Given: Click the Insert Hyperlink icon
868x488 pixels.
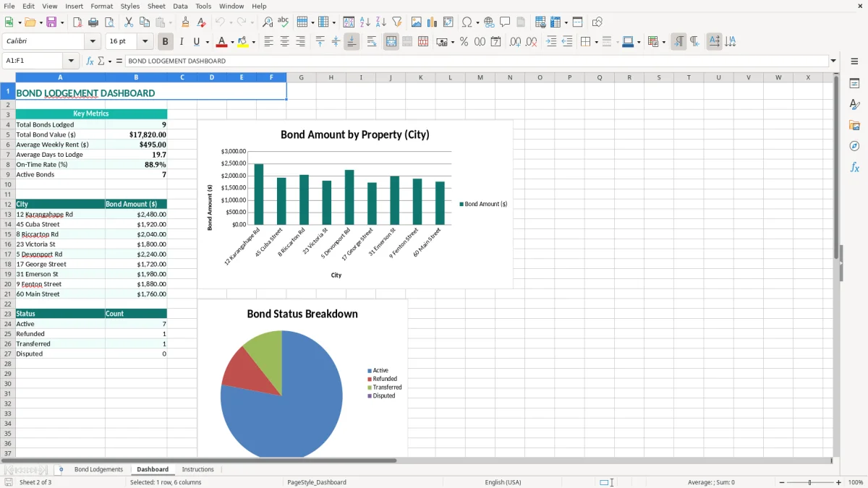Looking at the screenshot, I should [489, 22].
